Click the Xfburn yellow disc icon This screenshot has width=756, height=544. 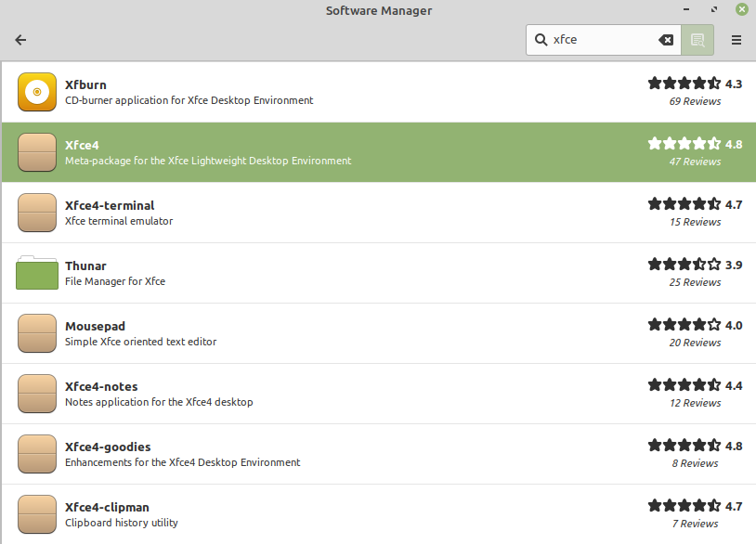coord(37,92)
